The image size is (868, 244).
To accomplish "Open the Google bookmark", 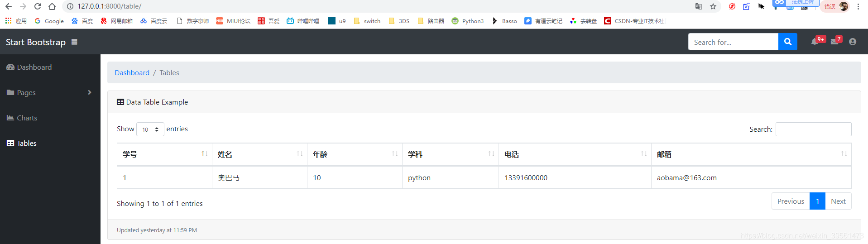I will [x=49, y=21].
